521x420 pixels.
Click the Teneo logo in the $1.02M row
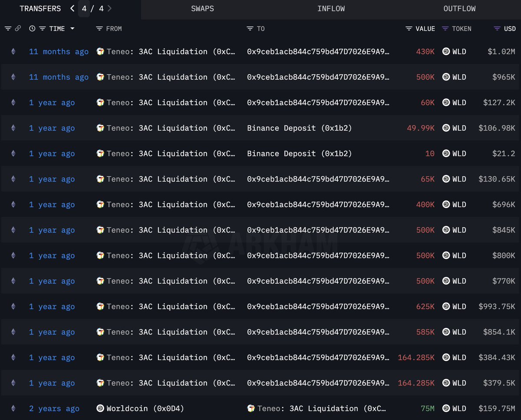pyautogui.click(x=100, y=52)
